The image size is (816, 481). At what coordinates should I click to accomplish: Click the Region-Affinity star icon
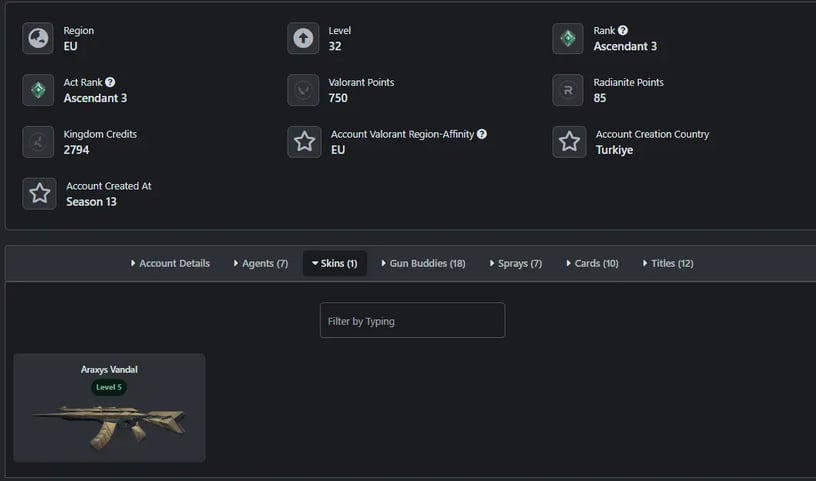pyautogui.click(x=304, y=142)
